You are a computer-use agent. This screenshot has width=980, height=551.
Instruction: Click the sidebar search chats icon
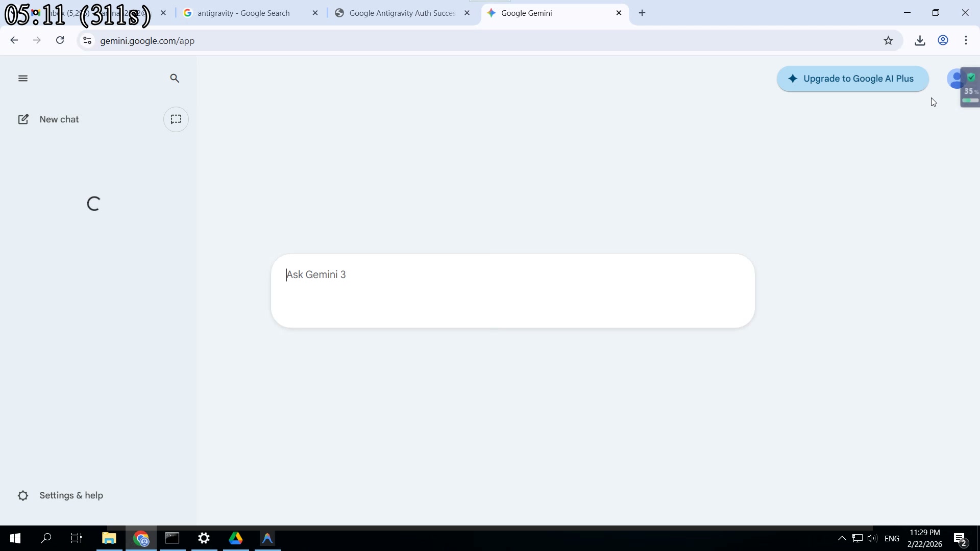pos(175,78)
